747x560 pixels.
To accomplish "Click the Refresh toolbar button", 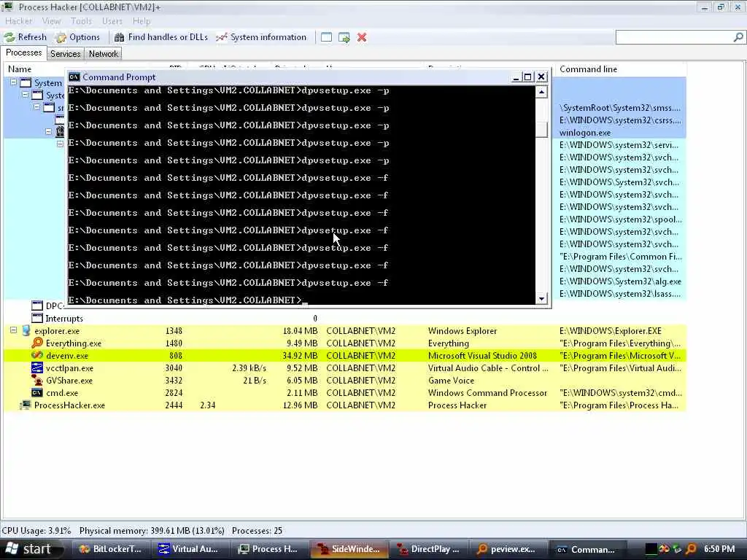I will (26, 37).
